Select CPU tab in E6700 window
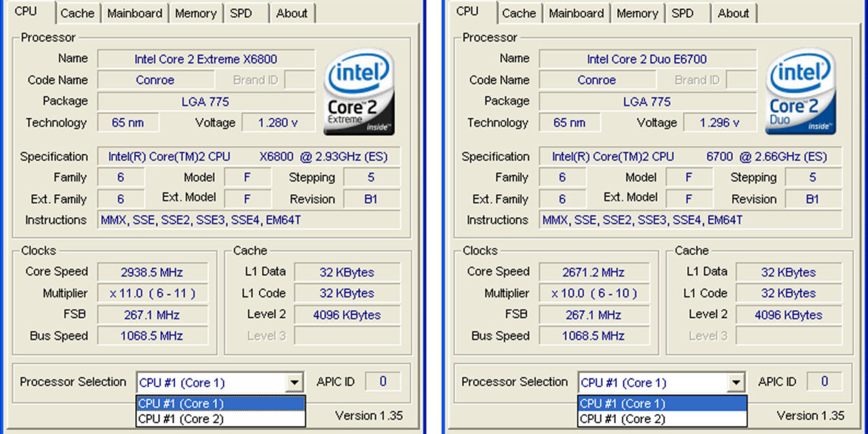Image resolution: width=868 pixels, height=434 pixels. pyautogui.click(x=468, y=12)
